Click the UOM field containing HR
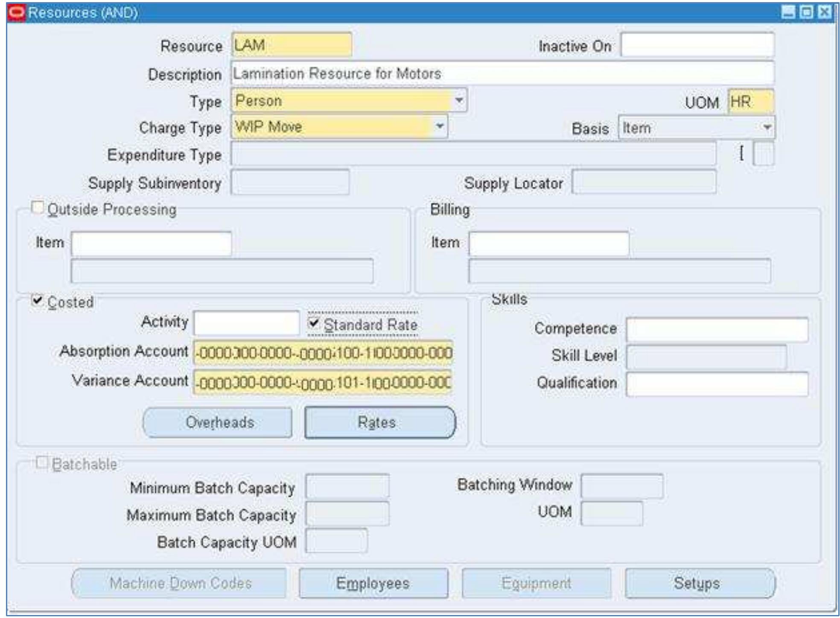 pyautogui.click(x=751, y=102)
